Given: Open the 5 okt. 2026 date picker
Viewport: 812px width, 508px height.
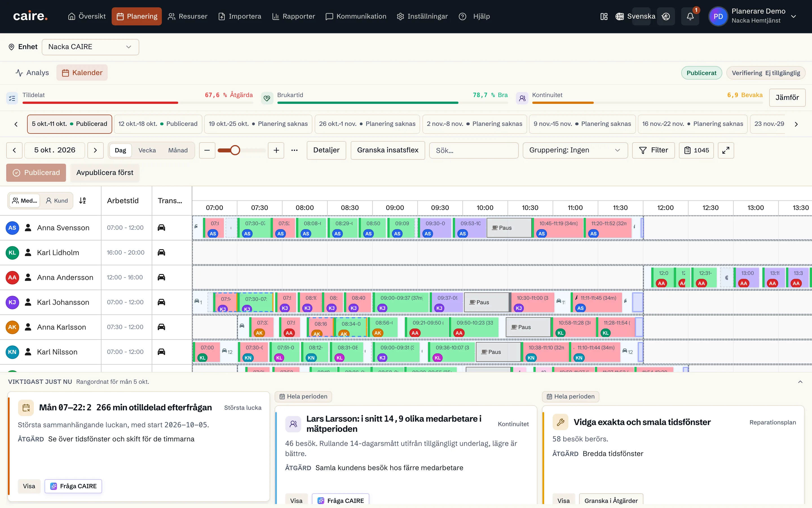Looking at the screenshot, I should [x=55, y=150].
